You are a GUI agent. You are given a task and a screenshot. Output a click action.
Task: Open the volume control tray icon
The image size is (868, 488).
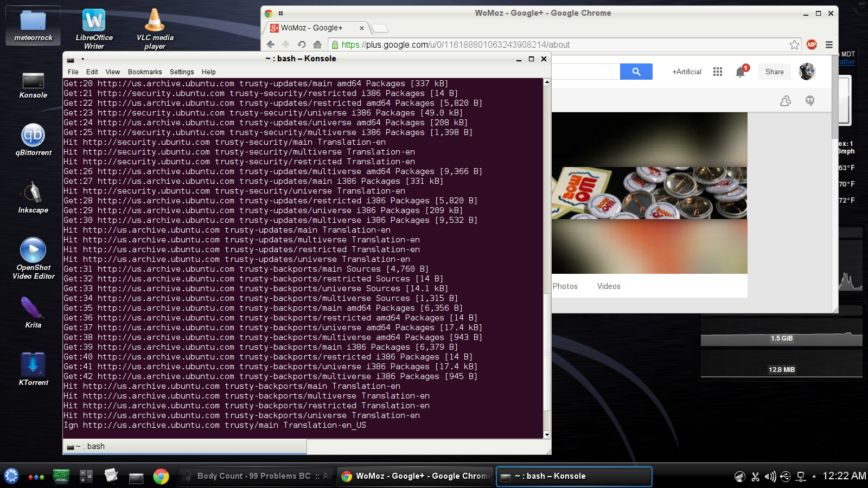click(x=770, y=477)
